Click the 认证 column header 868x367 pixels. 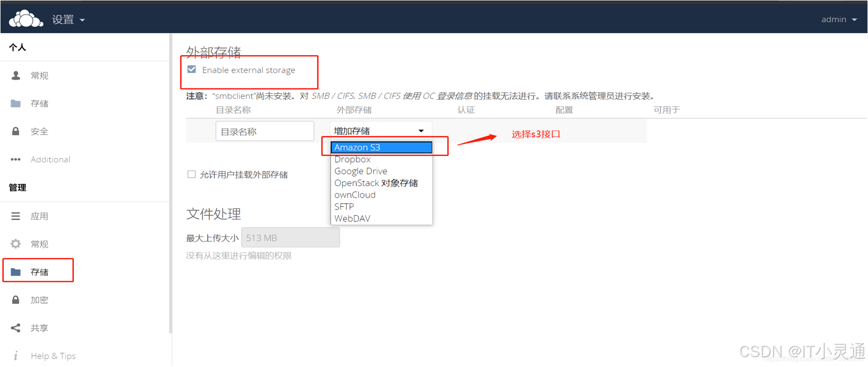coord(466,110)
